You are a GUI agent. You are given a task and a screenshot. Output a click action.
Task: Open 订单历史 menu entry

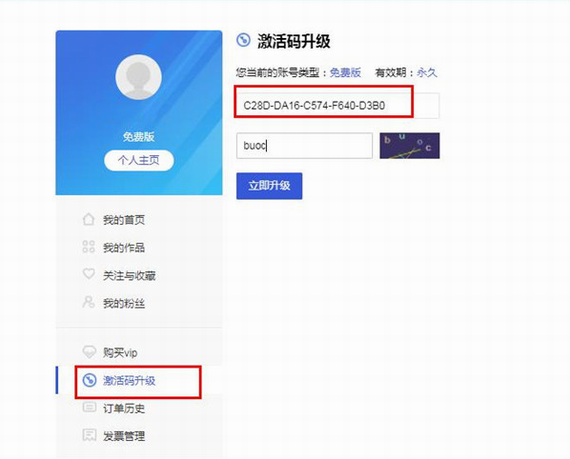[124, 408]
